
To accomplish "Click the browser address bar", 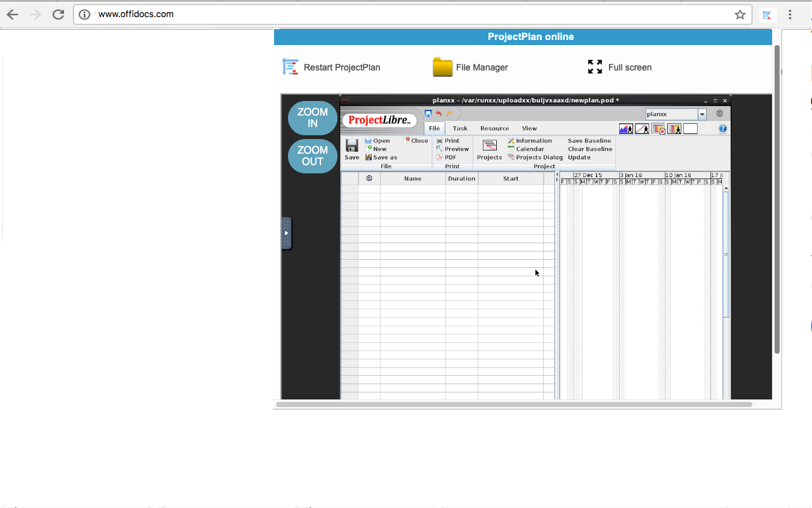I will (406, 14).
